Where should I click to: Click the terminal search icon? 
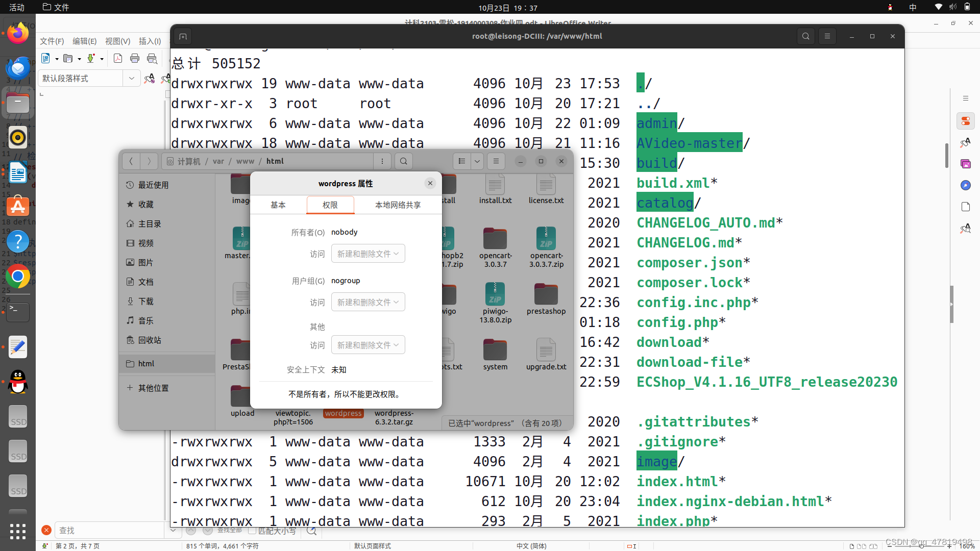pyautogui.click(x=805, y=36)
